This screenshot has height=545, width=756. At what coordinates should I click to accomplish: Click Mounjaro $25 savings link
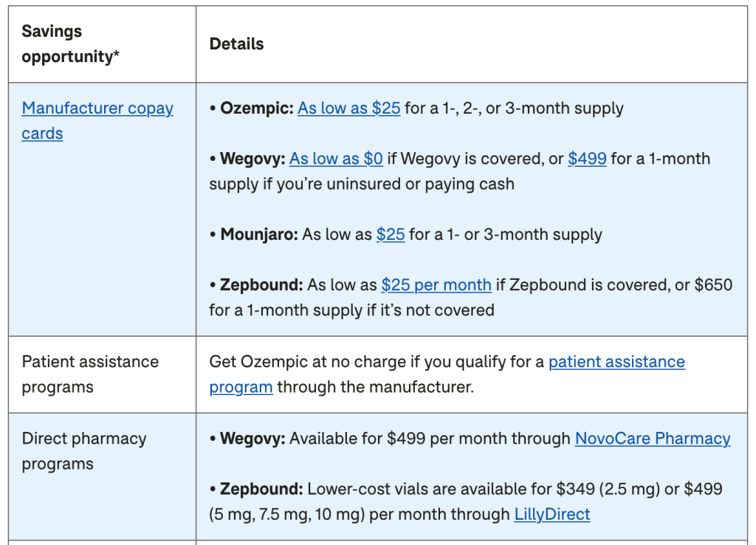391,234
